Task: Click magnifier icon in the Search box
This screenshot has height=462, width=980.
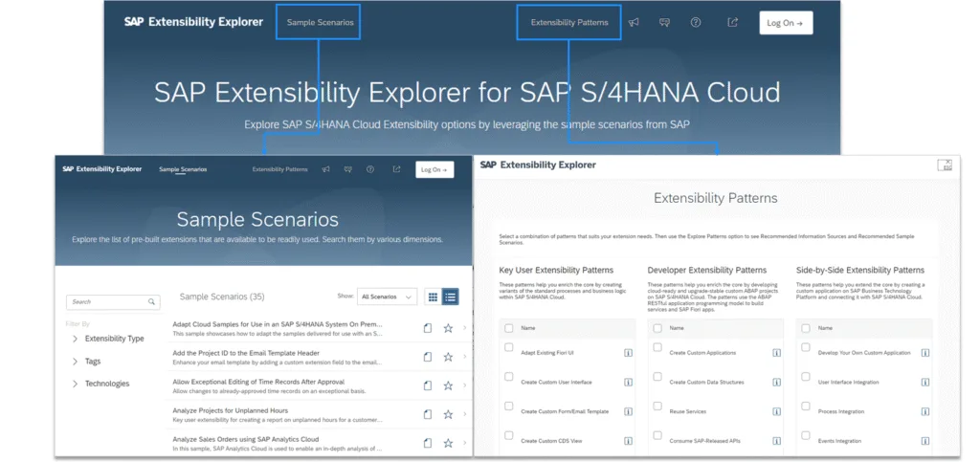Action: point(151,302)
